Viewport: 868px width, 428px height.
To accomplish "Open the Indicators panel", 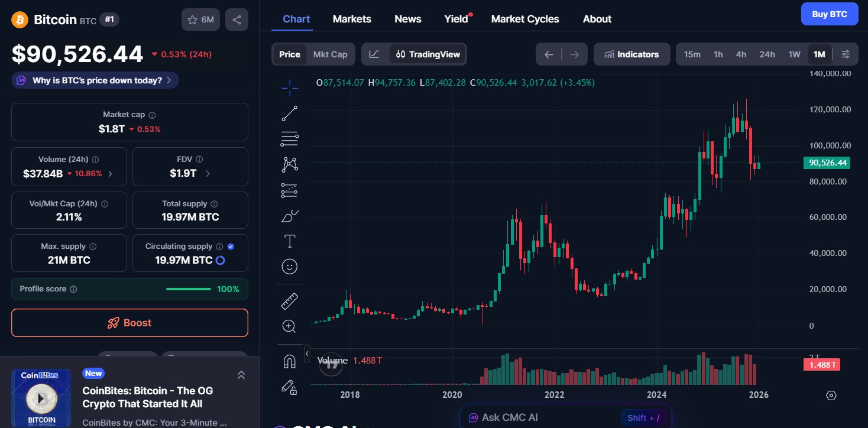I will pyautogui.click(x=631, y=54).
